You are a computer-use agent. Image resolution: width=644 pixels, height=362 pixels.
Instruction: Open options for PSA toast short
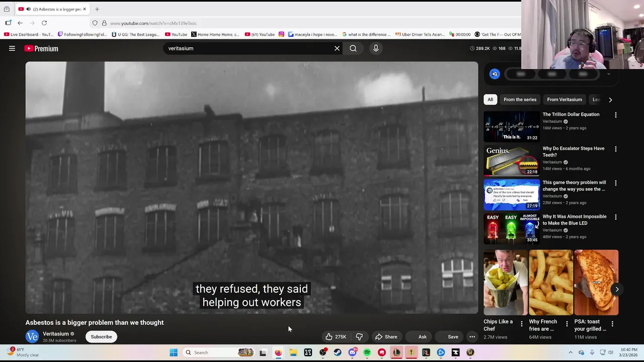[x=612, y=324]
